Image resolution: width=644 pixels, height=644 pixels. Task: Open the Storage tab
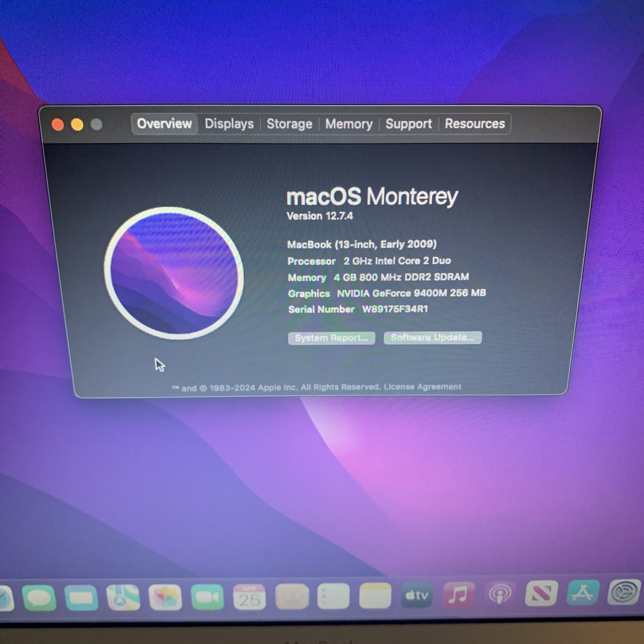(x=289, y=124)
